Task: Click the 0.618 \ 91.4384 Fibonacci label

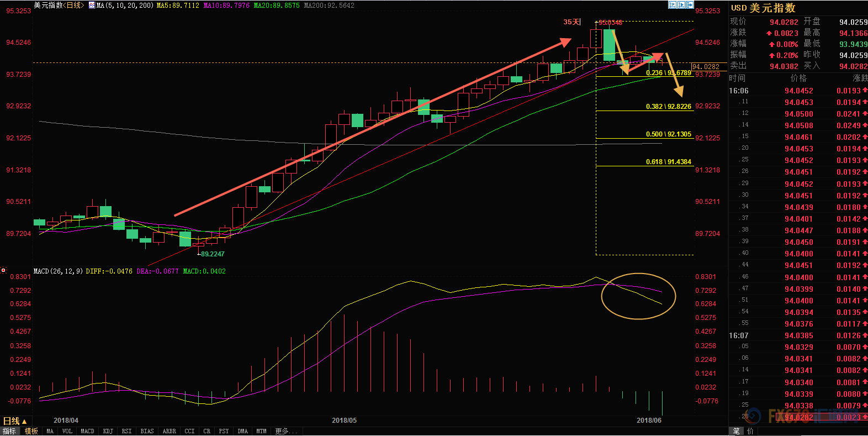Action: click(x=669, y=162)
